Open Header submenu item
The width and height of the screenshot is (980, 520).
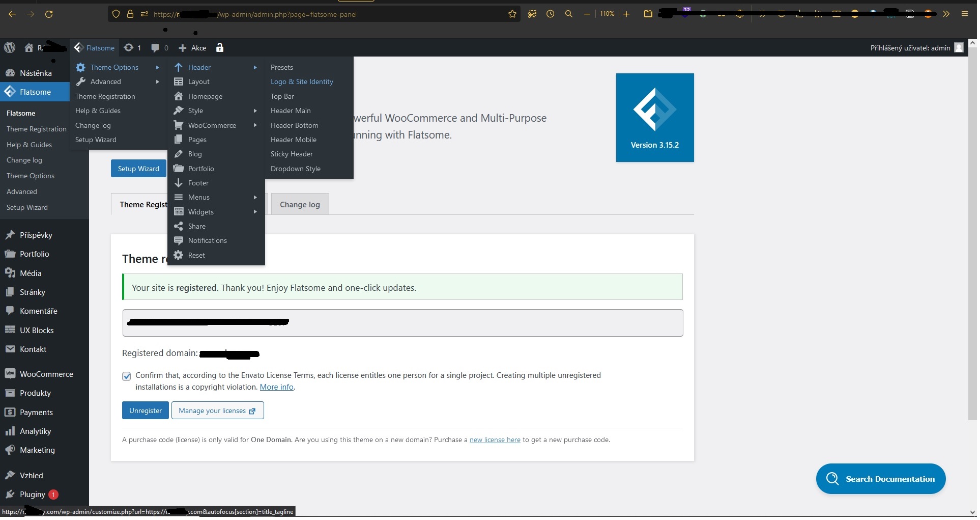pyautogui.click(x=216, y=67)
